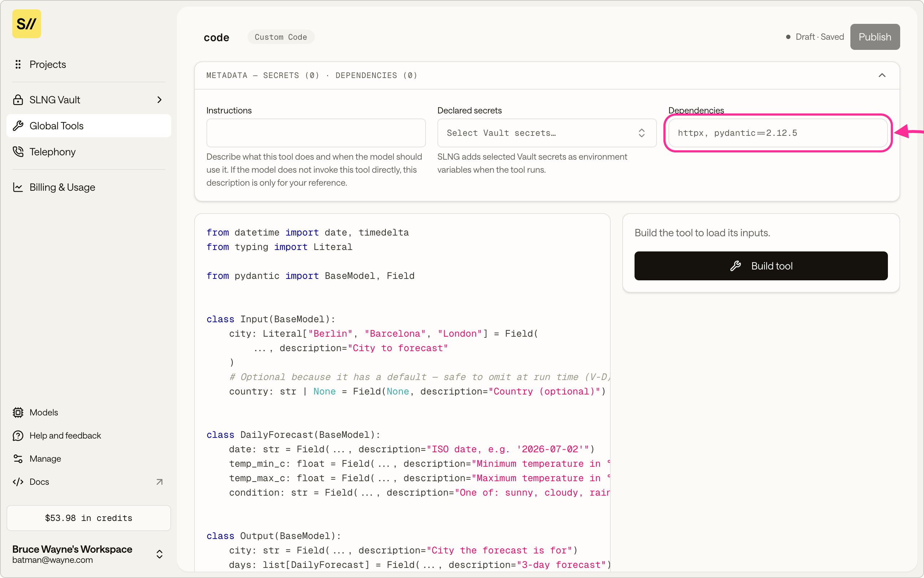Go to Telephony page
The height and width of the screenshot is (578, 924).
88,152
